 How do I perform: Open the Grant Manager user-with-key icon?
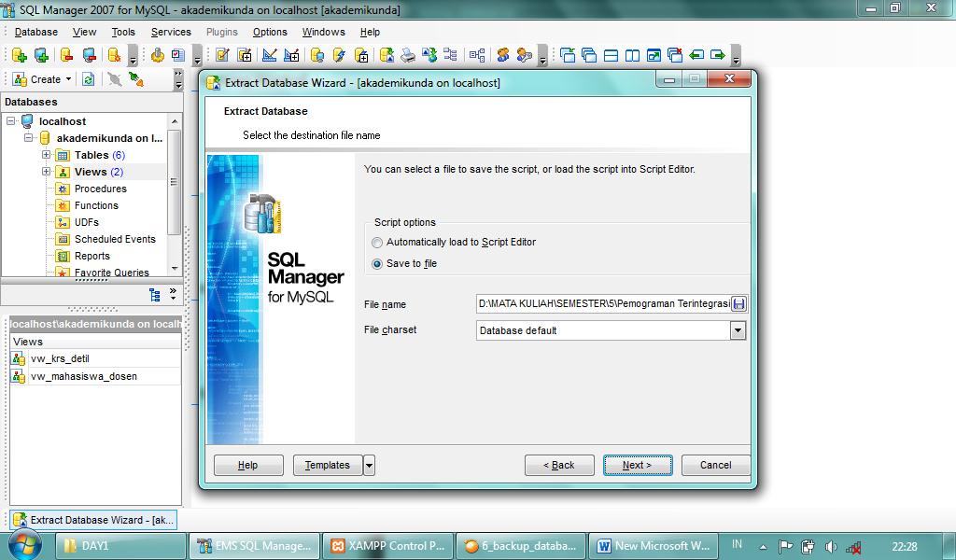[x=525, y=55]
